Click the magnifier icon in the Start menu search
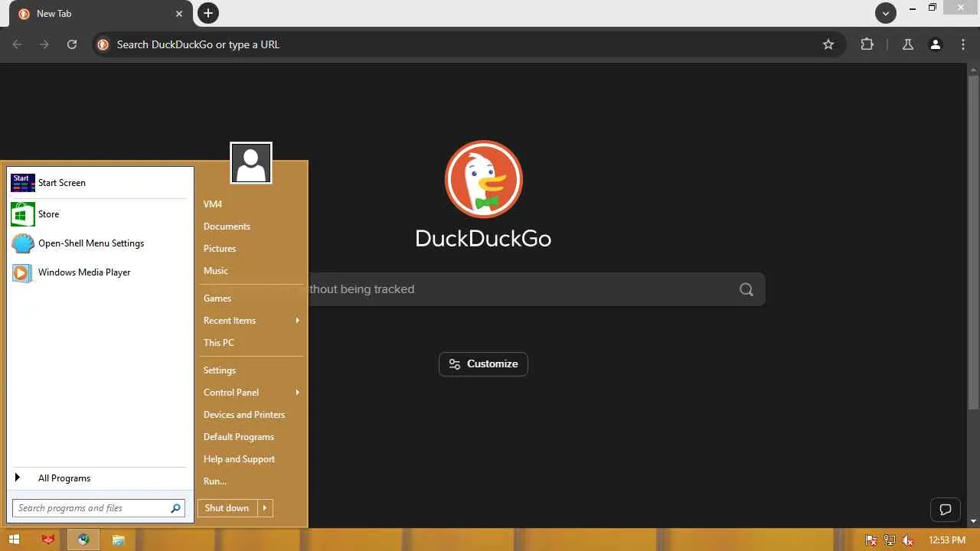This screenshot has width=980, height=551. point(175,508)
